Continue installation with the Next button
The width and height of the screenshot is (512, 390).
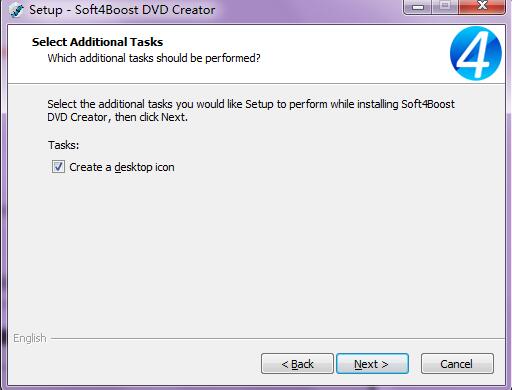tap(372, 364)
